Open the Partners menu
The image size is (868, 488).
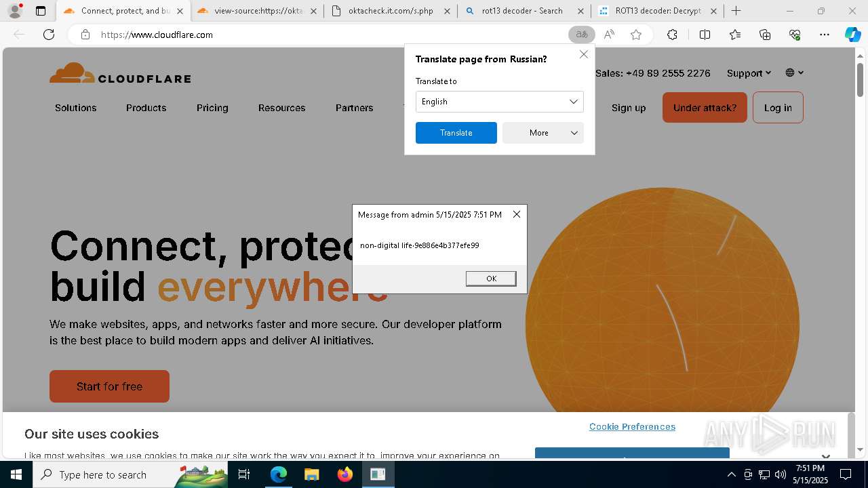tap(354, 108)
